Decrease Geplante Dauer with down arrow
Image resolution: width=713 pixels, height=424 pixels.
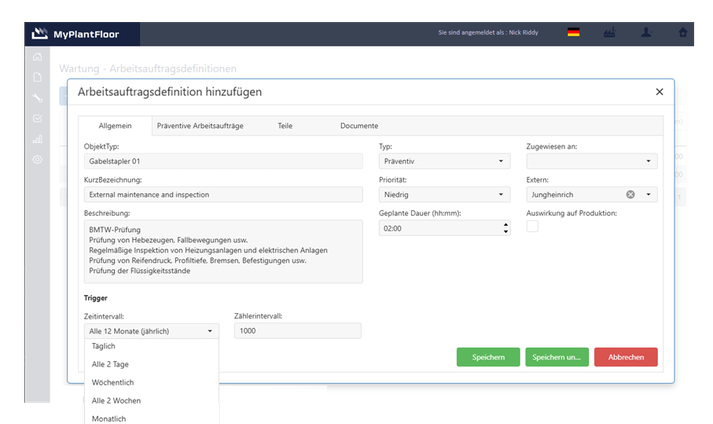[506, 232]
